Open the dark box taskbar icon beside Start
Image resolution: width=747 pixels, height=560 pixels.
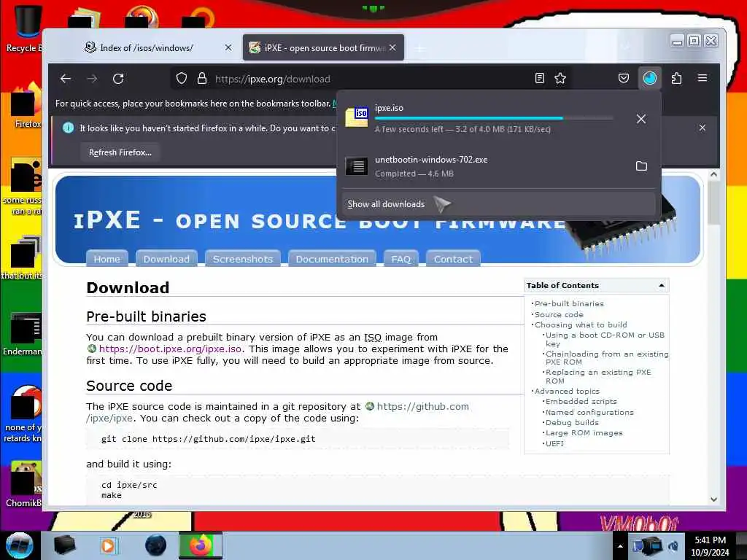tap(64, 545)
